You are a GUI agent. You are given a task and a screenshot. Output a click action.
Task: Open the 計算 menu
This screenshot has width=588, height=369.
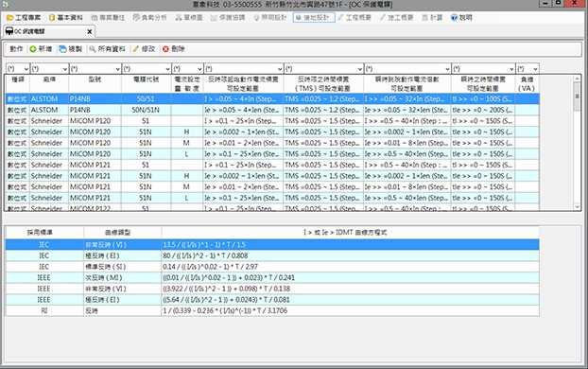click(x=432, y=18)
